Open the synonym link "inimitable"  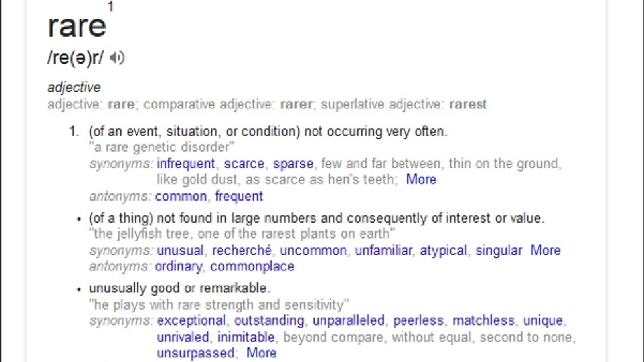pyautogui.click(x=246, y=337)
